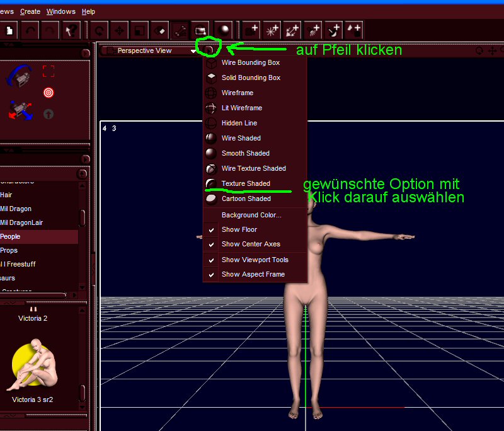Click the viewport orbit icon at top right
Viewport: 504px width, 431px height.
pos(479,51)
